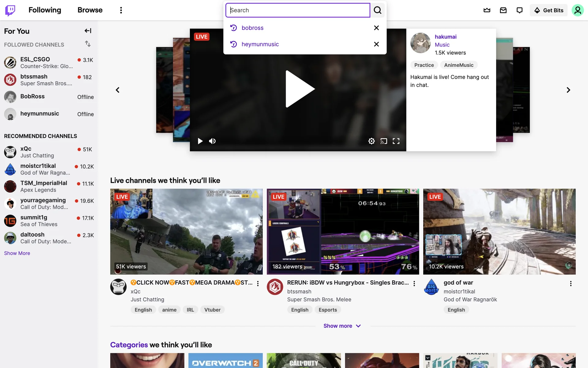Click the Twitch logo home icon
This screenshot has width=588, height=368.
[x=10, y=10]
